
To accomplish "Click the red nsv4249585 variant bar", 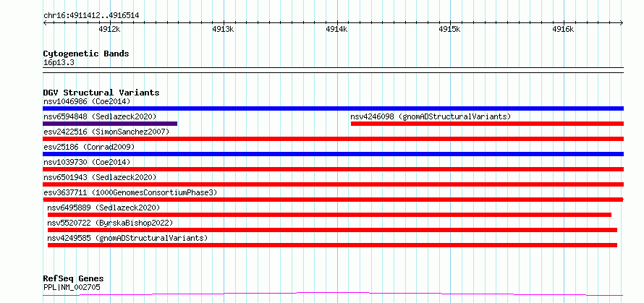I will [332, 245].
